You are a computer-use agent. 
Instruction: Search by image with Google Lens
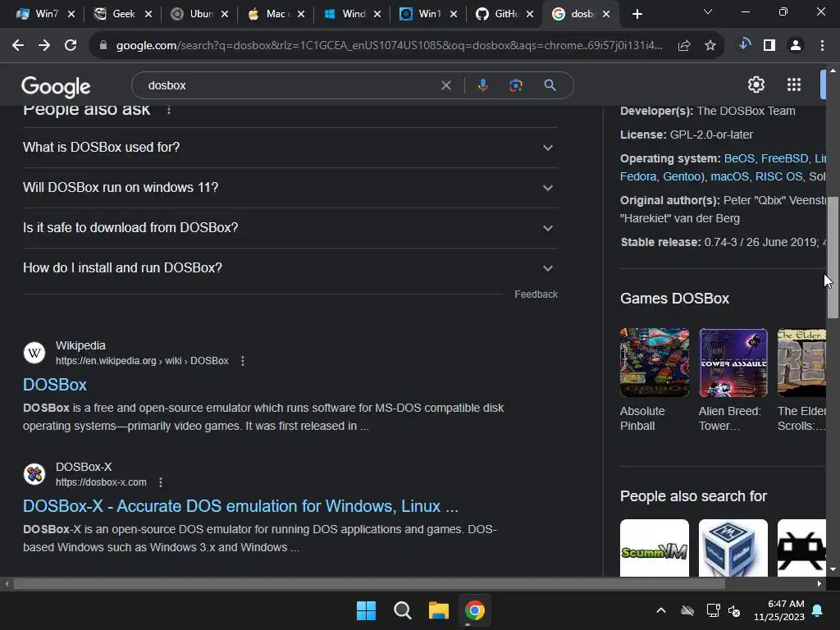point(516,85)
